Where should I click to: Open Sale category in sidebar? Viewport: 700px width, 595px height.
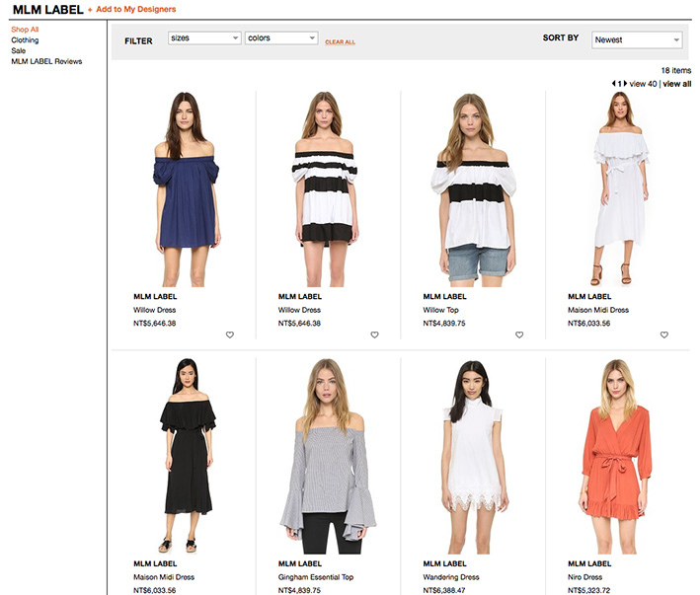19,51
